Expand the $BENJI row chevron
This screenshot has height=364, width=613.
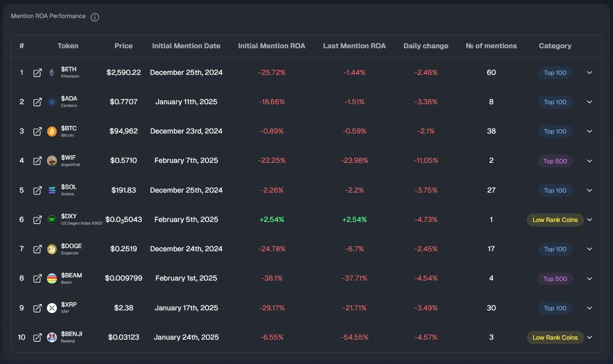pyautogui.click(x=589, y=337)
